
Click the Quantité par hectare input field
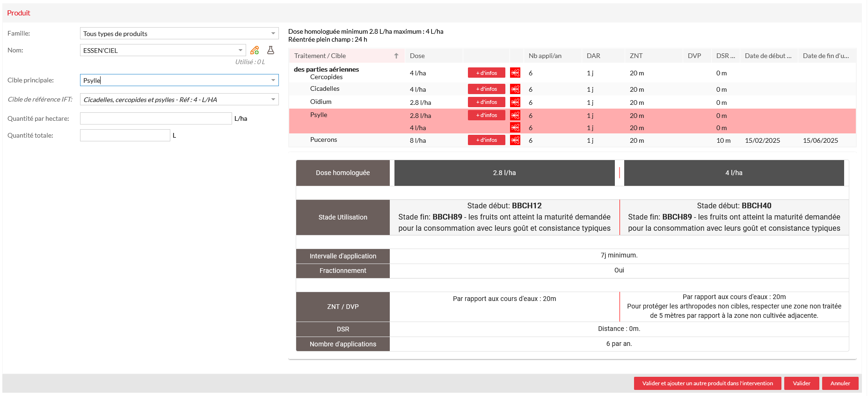pyautogui.click(x=156, y=118)
